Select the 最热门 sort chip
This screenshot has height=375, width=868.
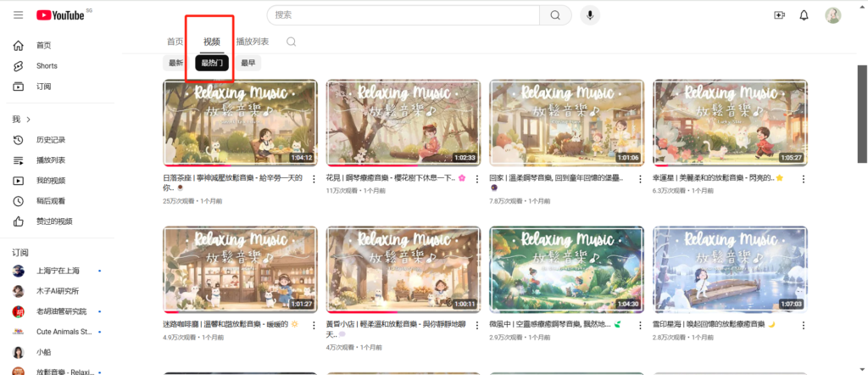pos(212,63)
